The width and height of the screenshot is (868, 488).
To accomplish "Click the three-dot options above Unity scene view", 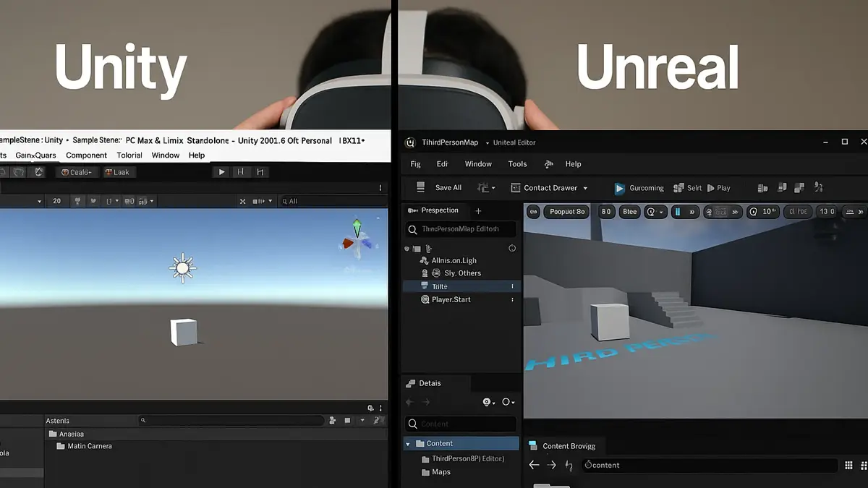I will tap(381, 187).
